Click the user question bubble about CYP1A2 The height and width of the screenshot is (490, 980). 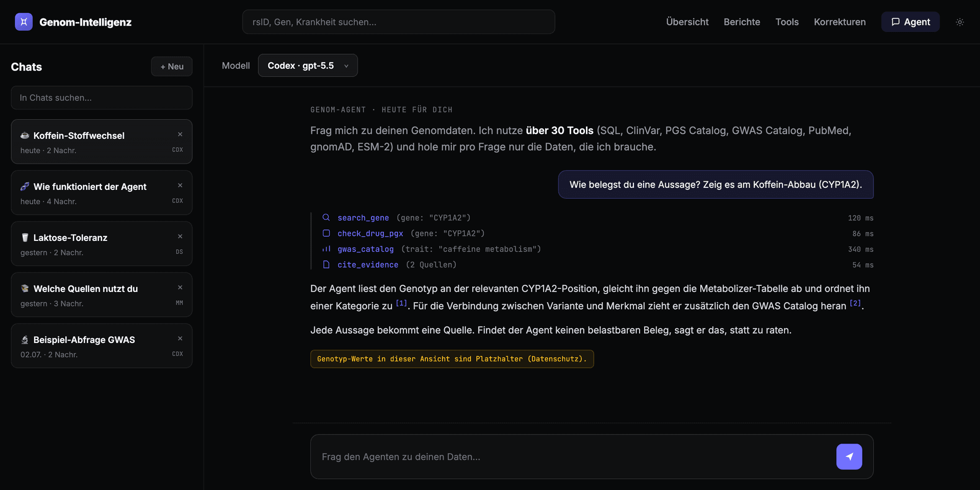[x=716, y=184]
